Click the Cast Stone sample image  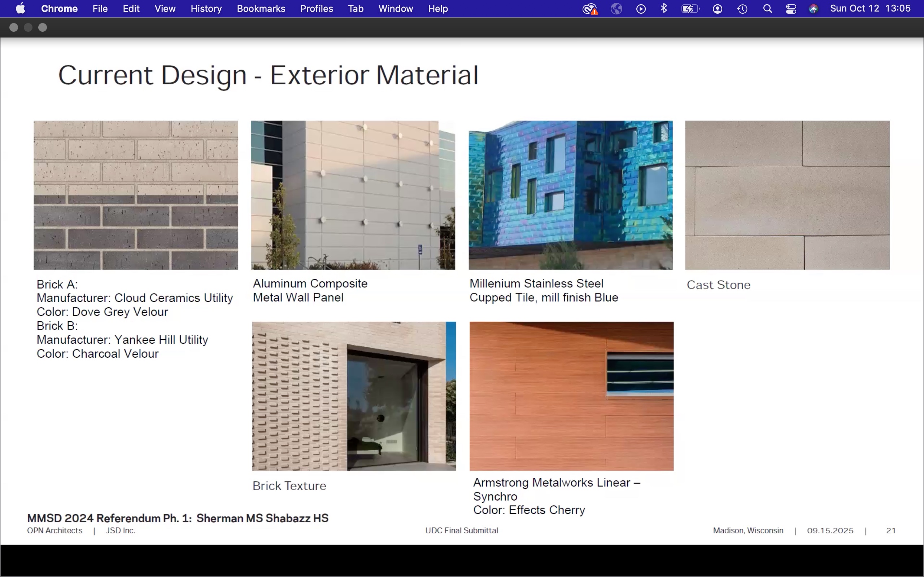click(x=787, y=195)
